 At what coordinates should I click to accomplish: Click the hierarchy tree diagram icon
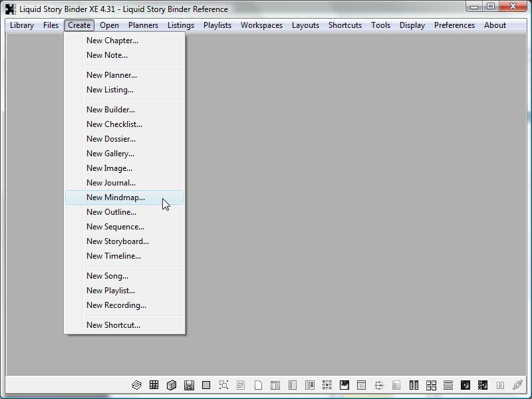click(x=379, y=385)
